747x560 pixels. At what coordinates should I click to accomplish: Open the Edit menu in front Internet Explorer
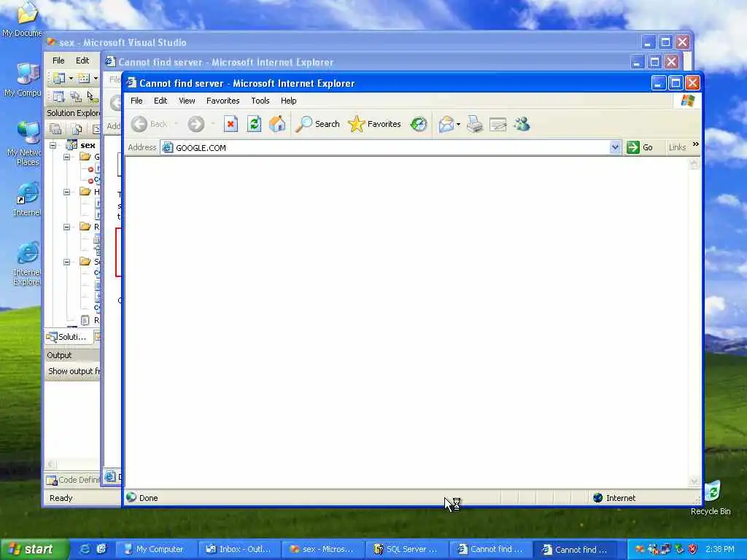click(x=160, y=101)
